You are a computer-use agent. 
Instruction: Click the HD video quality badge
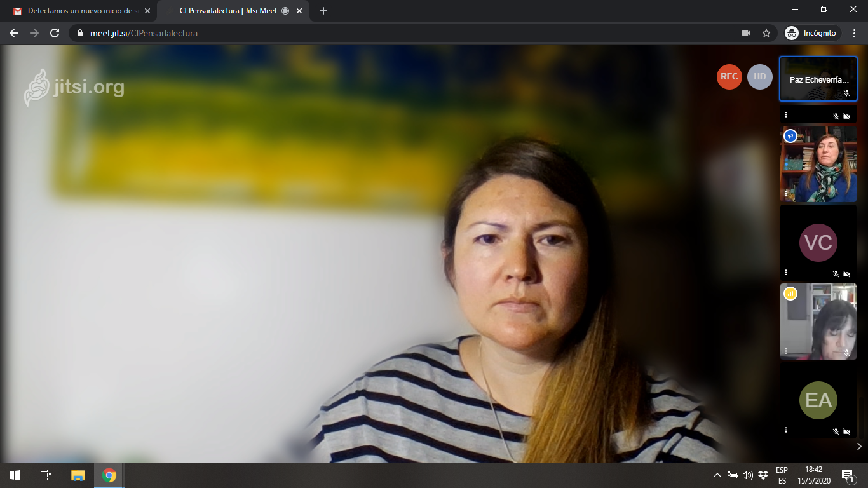coord(759,77)
